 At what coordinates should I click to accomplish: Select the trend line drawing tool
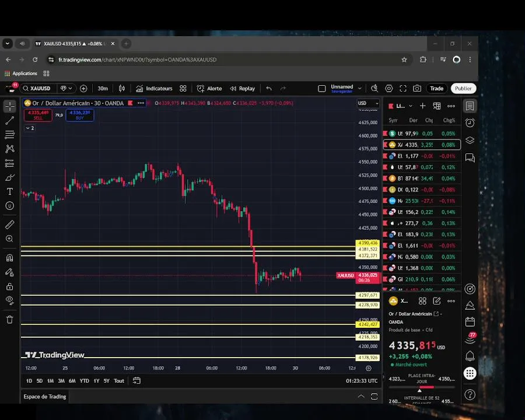(x=10, y=121)
